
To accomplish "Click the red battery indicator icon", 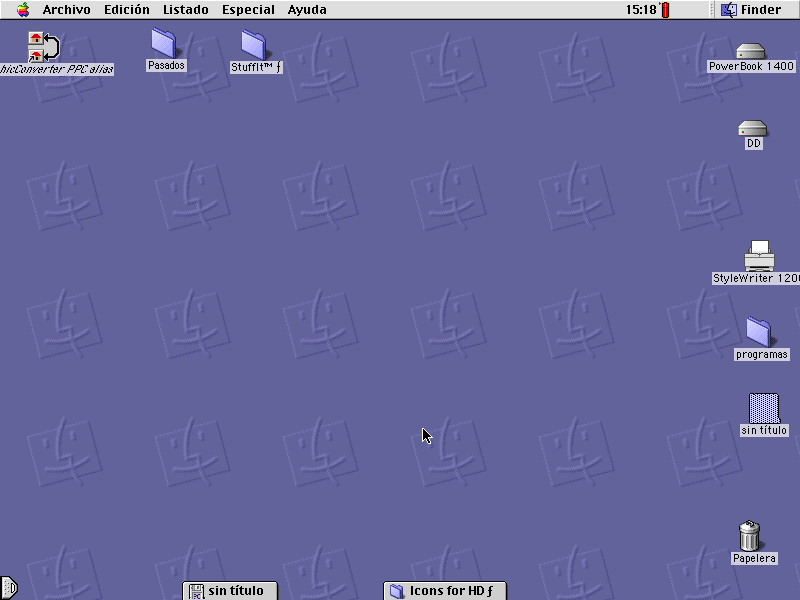I will pyautogui.click(x=665, y=10).
